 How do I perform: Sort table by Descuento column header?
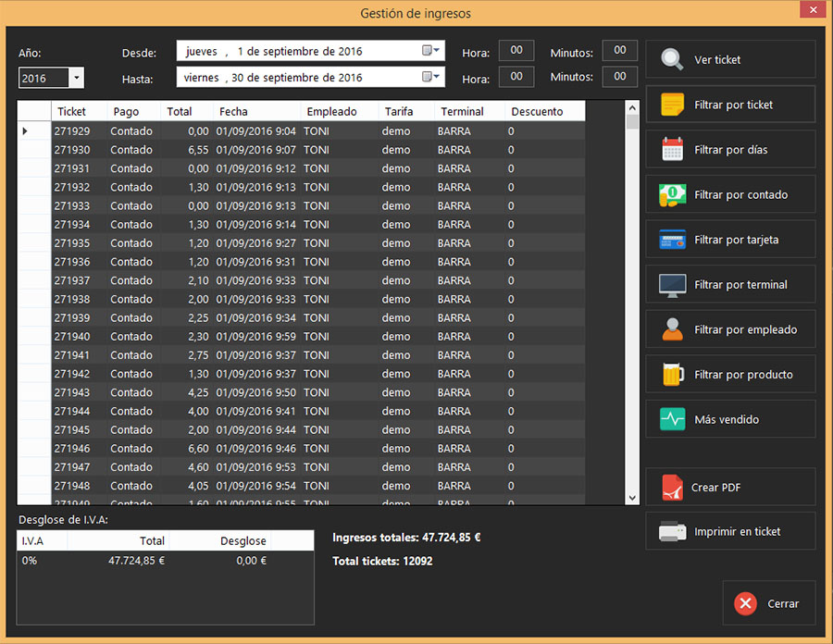point(545,111)
